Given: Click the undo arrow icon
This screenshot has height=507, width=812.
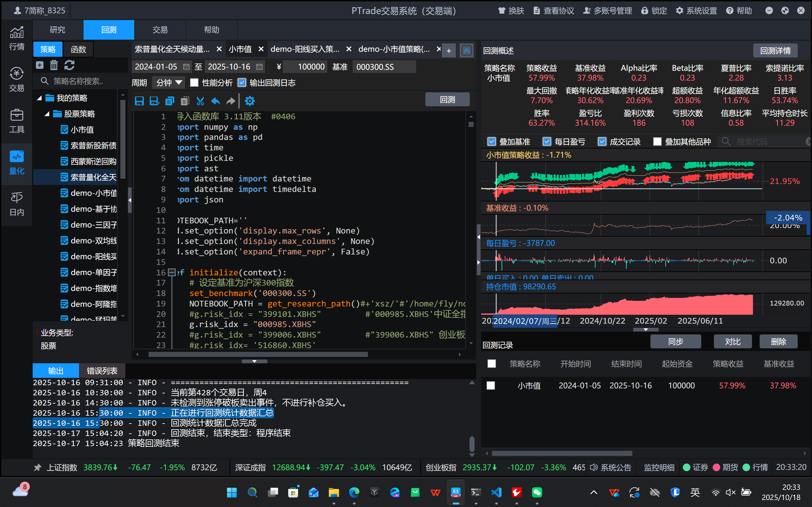Looking at the screenshot, I should pyautogui.click(x=216, y=101).
